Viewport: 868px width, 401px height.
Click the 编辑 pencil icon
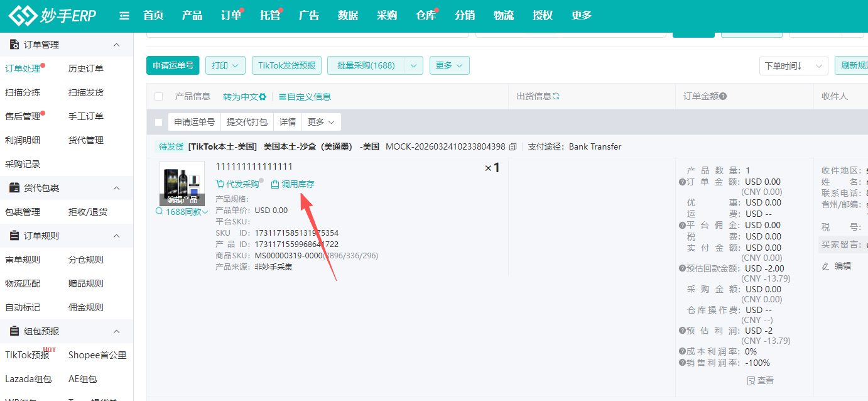tap(826, 266)
